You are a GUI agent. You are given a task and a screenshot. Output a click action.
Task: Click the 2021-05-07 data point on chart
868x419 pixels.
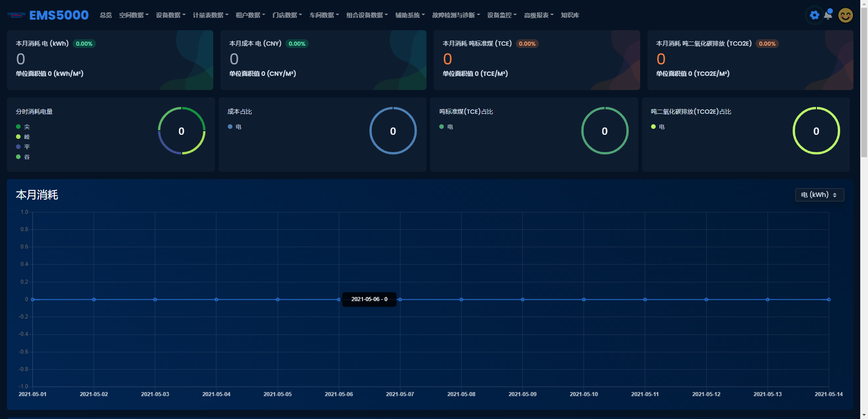pos(400,300)
